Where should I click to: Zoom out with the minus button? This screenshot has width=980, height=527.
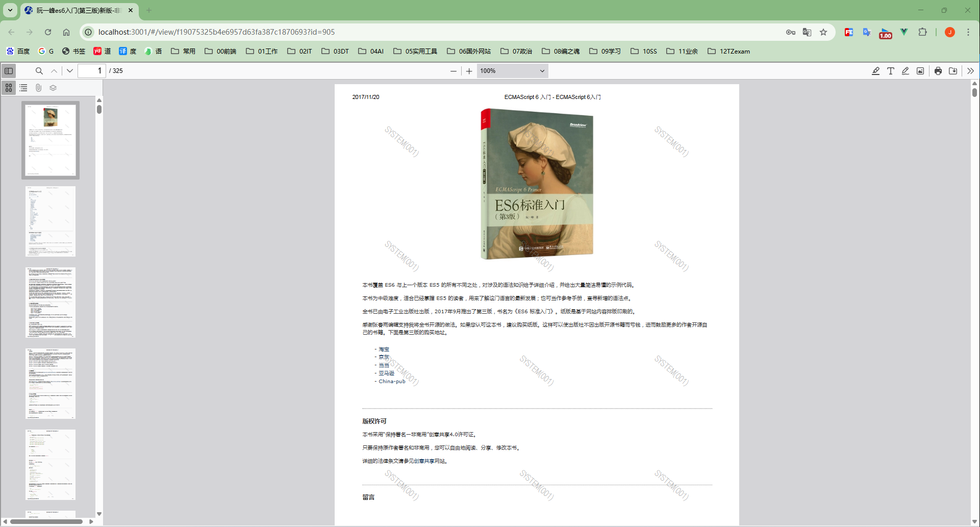(453, 71)
